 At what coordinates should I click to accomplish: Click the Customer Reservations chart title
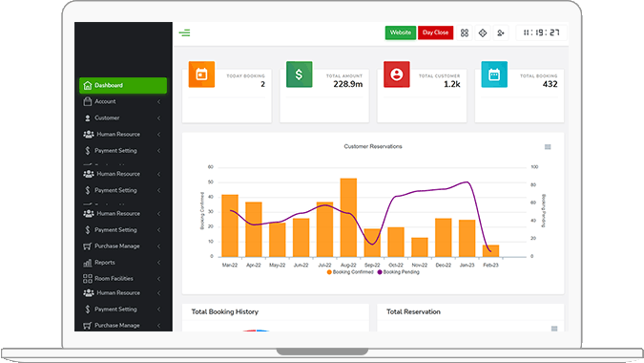click(x=373, y=146)
